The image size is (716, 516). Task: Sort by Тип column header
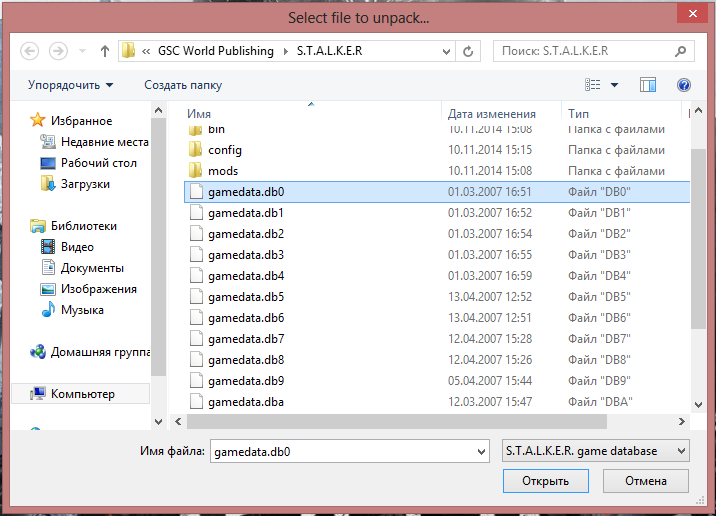[x=578, y=114]
